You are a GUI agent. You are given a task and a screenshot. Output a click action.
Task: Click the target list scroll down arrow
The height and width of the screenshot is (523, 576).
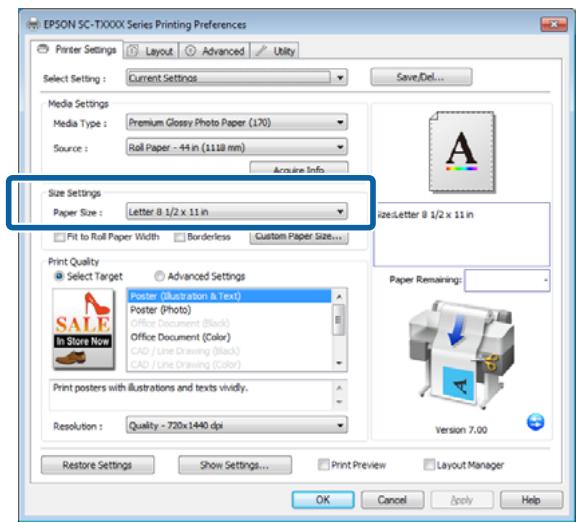[x=339, y=363]
